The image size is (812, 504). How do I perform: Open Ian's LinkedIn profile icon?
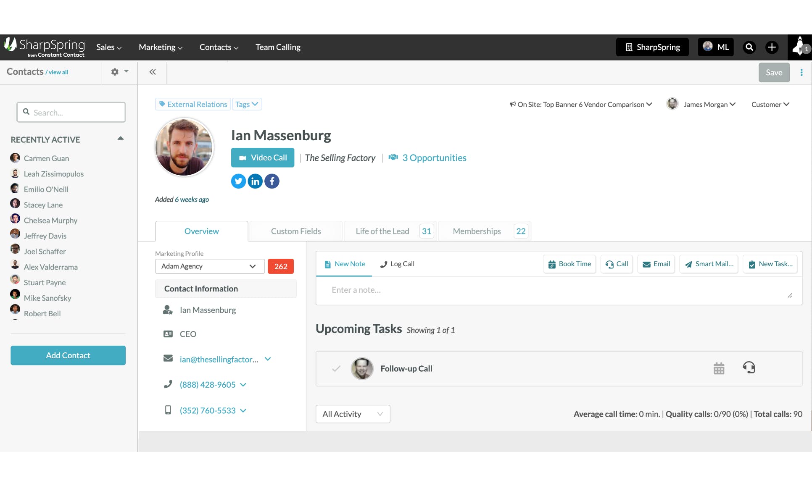[x=255, y=181]
